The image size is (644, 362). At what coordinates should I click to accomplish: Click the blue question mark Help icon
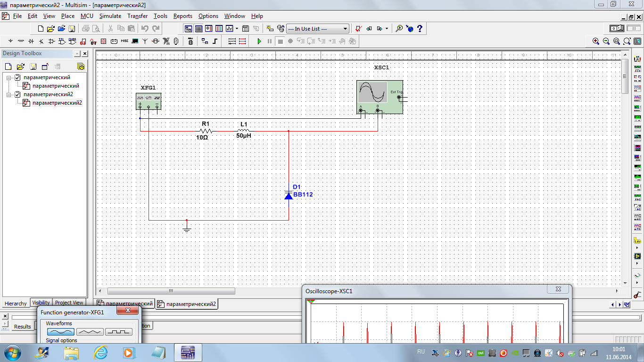click(x=420, y=29)
